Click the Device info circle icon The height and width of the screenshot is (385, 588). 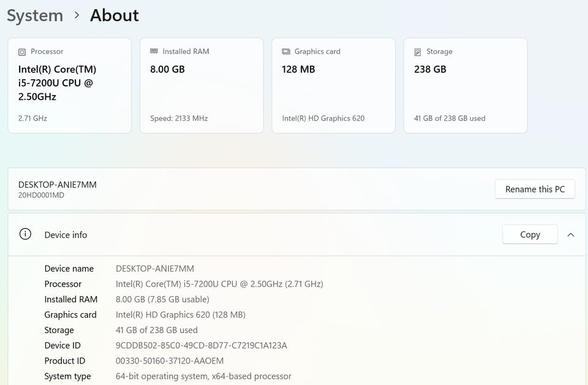coord(25,234)
